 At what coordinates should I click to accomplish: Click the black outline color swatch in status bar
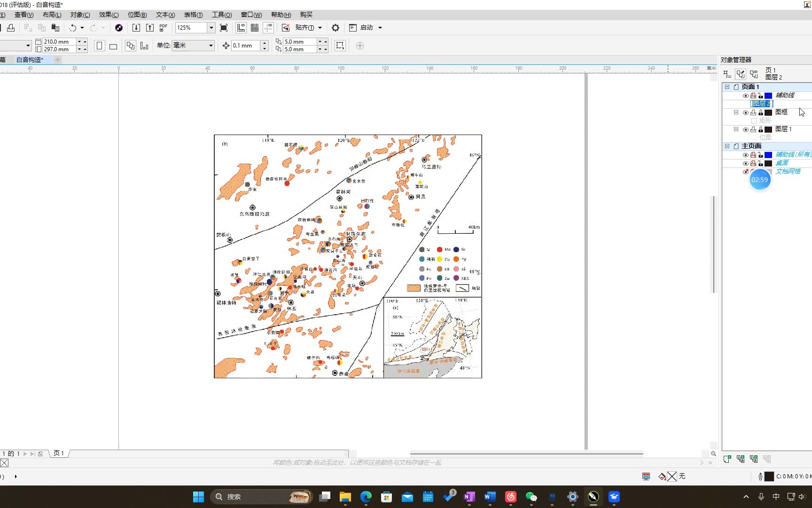point(769,476)
